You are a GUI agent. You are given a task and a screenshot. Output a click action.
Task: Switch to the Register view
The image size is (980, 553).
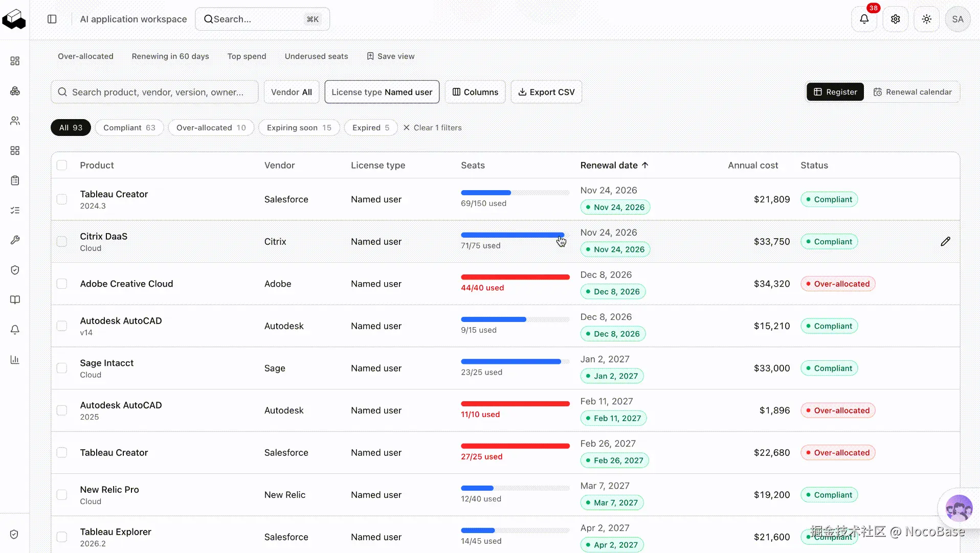pyautogui.click(x=835, y=92)
